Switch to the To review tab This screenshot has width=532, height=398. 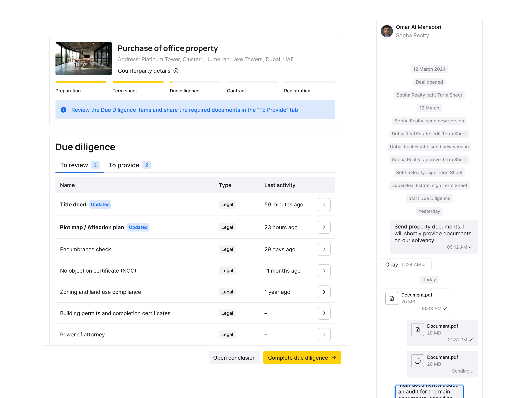pos(80,165)
